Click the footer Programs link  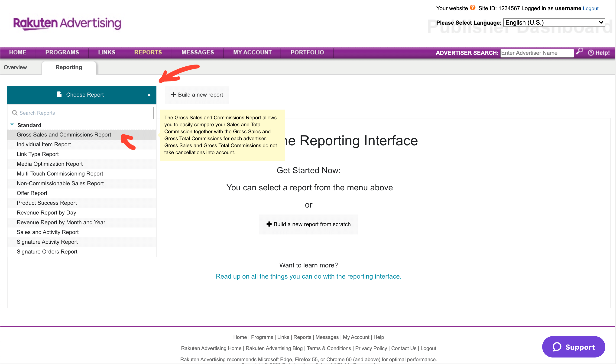pyautogui.click(x=262, y=337)
